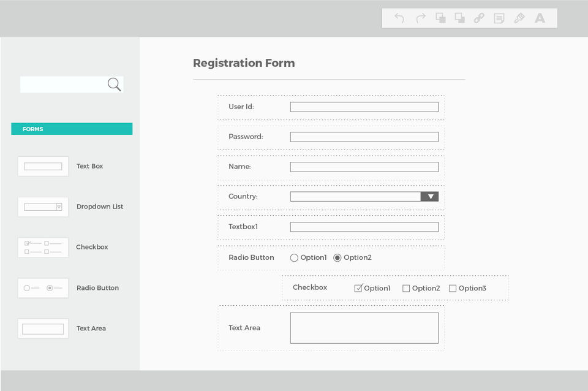Click the note page icon
The width and height of the screenshot is (588, 391).
click(499, 18)
